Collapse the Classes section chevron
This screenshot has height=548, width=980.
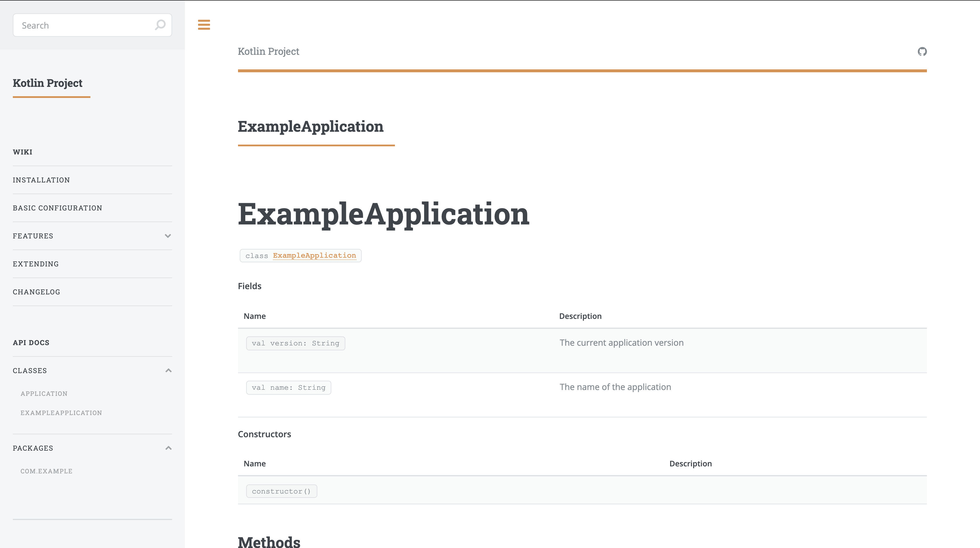click(168, 370)
